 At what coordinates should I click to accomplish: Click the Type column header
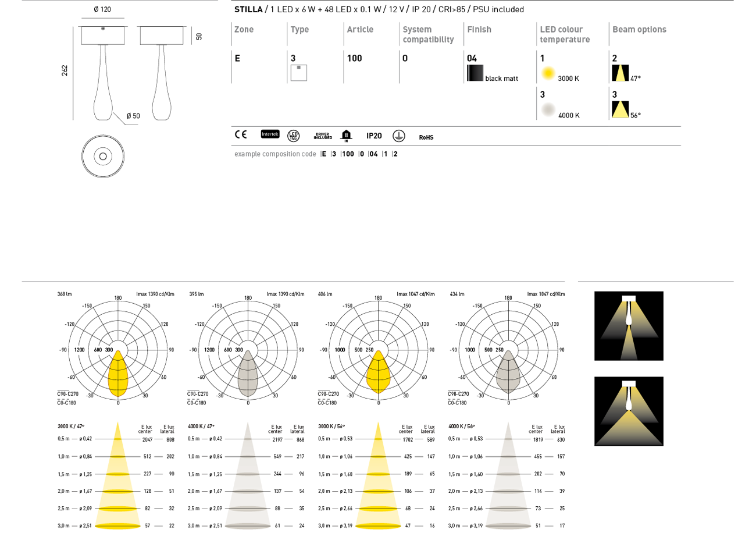point(299,30)
